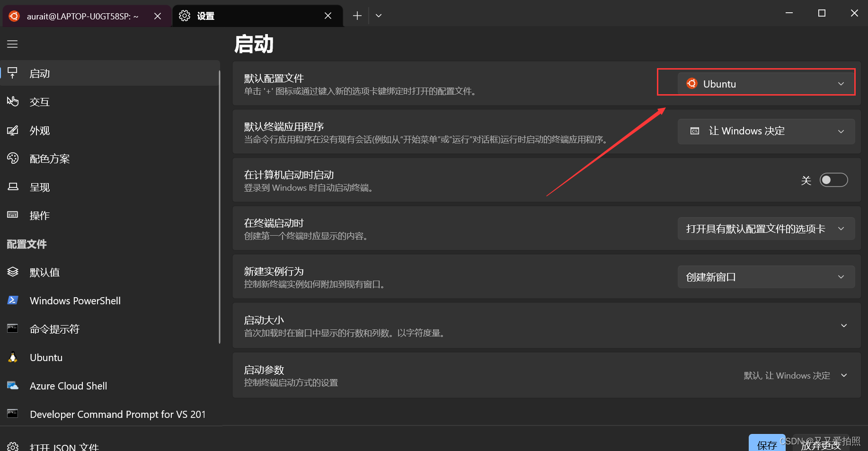Click the Windows PowerShell icon

(x=13, y=300)
